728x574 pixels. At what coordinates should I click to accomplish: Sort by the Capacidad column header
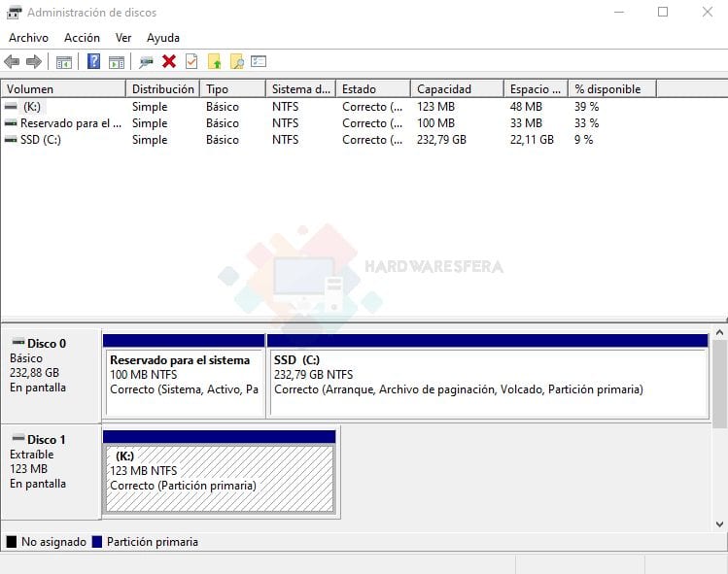(458, 88)
